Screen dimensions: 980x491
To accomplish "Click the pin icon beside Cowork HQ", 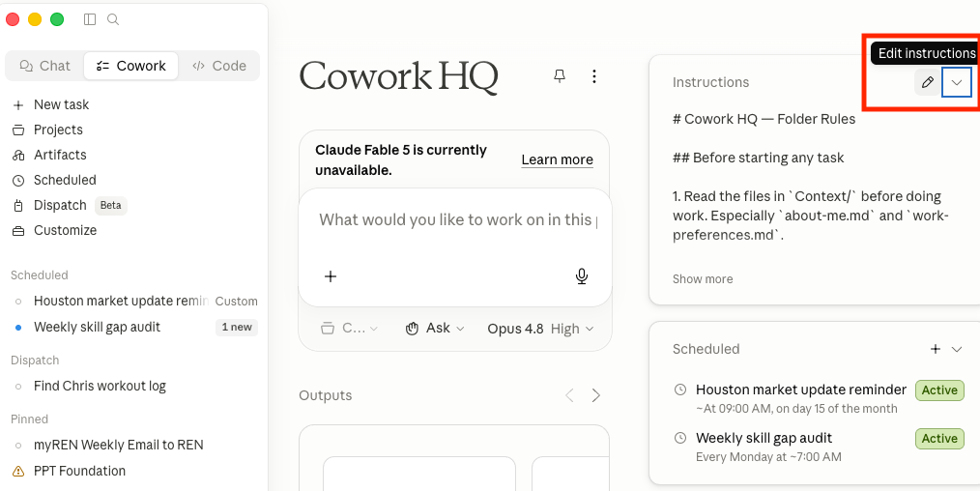I will (560, 76).
